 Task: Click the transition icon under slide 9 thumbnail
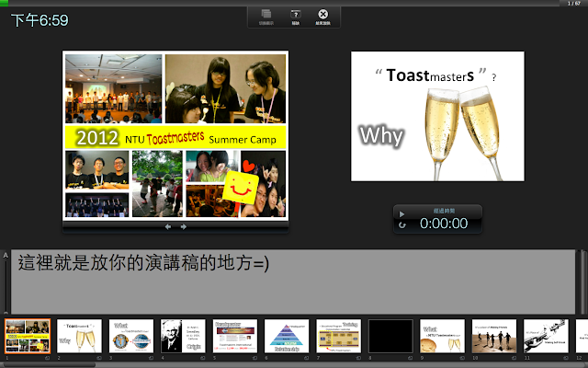point(462,358)
